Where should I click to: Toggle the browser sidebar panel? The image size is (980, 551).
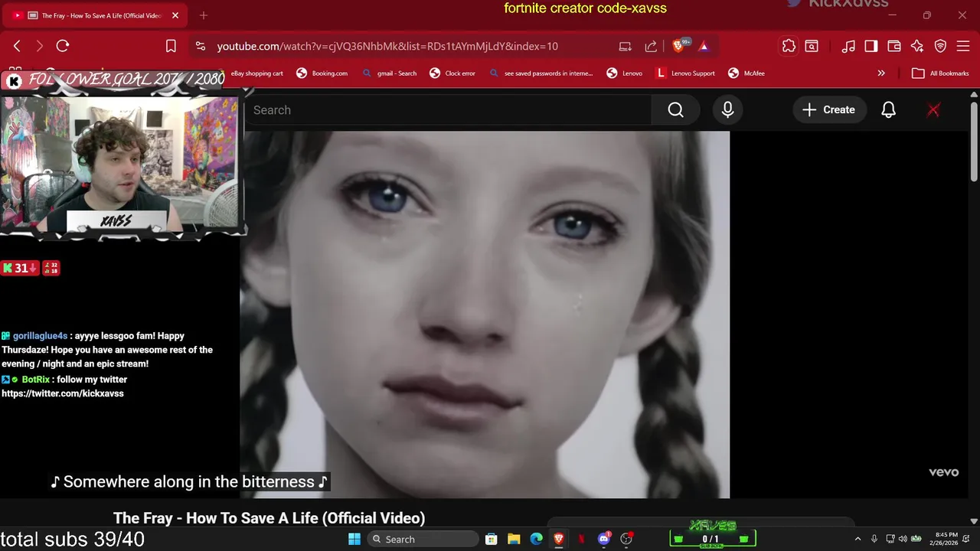tap(871, 46)
